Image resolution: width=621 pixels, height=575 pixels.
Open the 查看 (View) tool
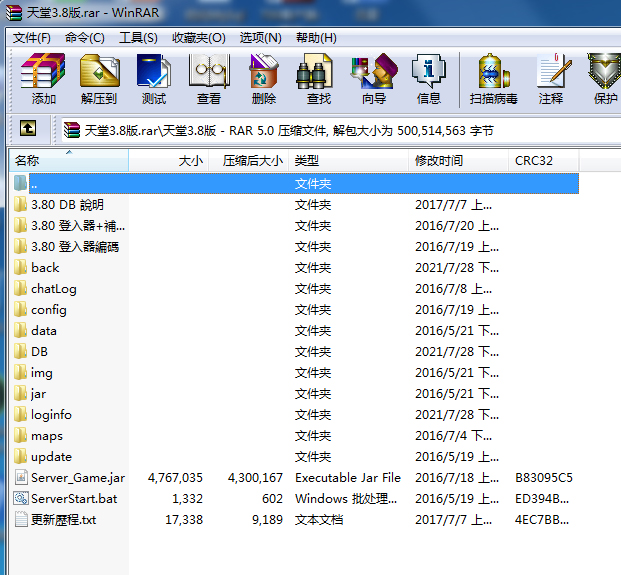click(209, 79)
